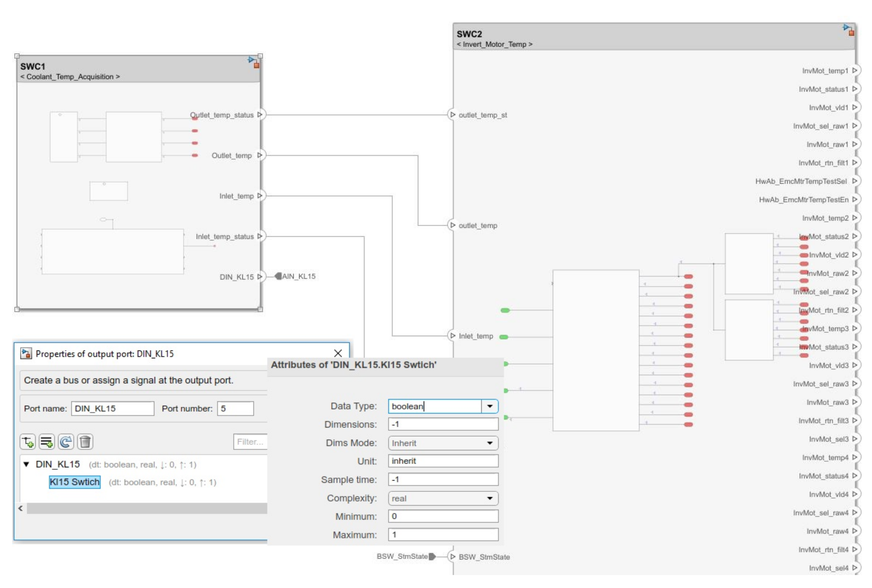Click the trash delete button
Screen dimensions: 872x588
[85, 442]
